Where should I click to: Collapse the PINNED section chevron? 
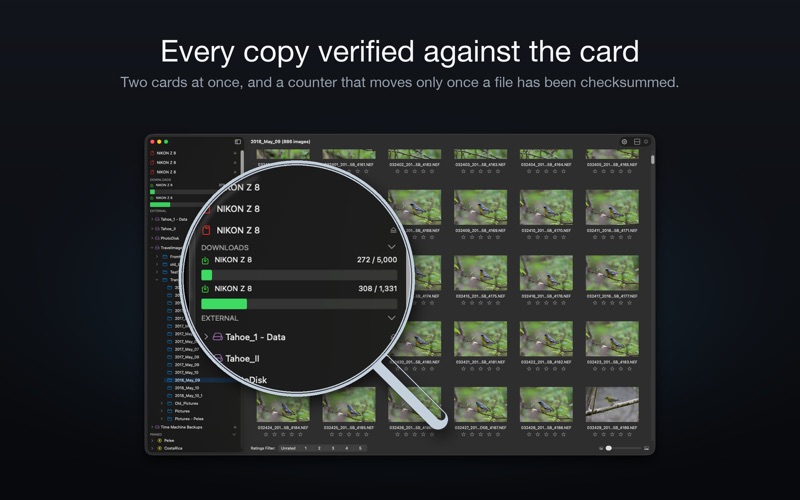tap(234, 434)
